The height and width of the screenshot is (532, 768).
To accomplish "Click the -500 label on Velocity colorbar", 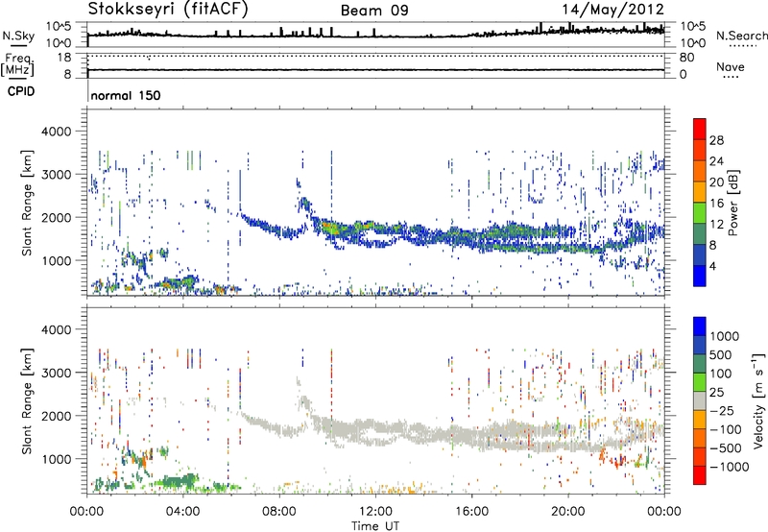I will [726, 447].
